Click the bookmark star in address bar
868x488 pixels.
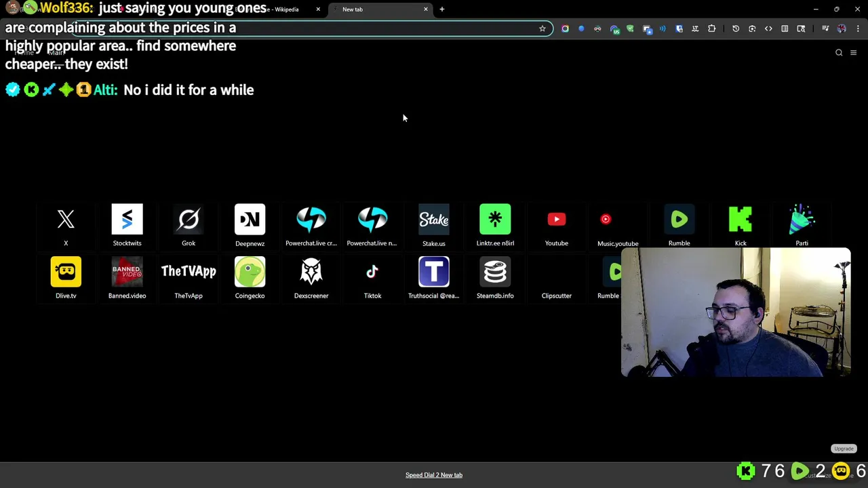(x=542, y=28)
